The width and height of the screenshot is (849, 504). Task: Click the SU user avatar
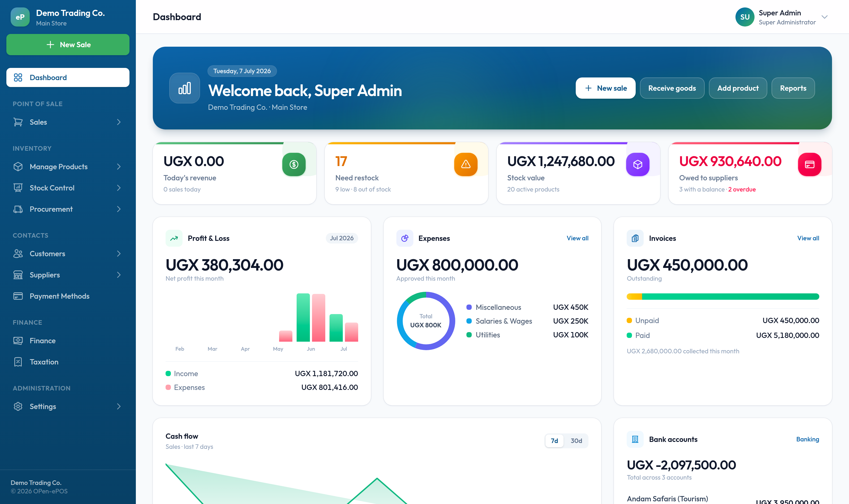tap(745, 17)
